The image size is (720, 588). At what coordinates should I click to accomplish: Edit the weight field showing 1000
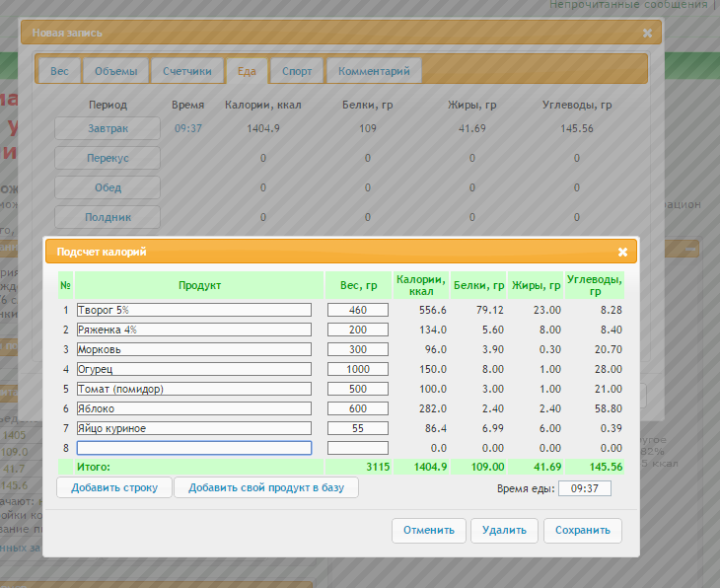coord(358,369)
